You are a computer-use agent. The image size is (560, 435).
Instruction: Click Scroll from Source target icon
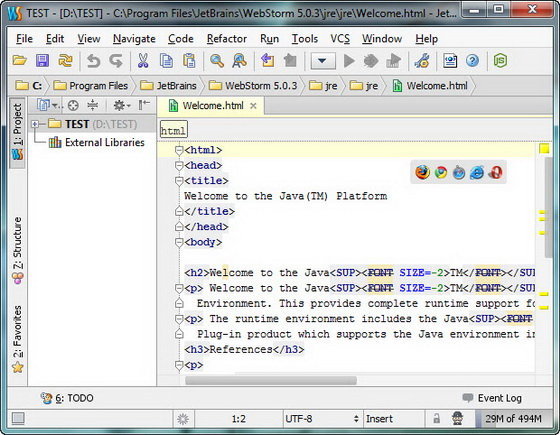point(73,105)
